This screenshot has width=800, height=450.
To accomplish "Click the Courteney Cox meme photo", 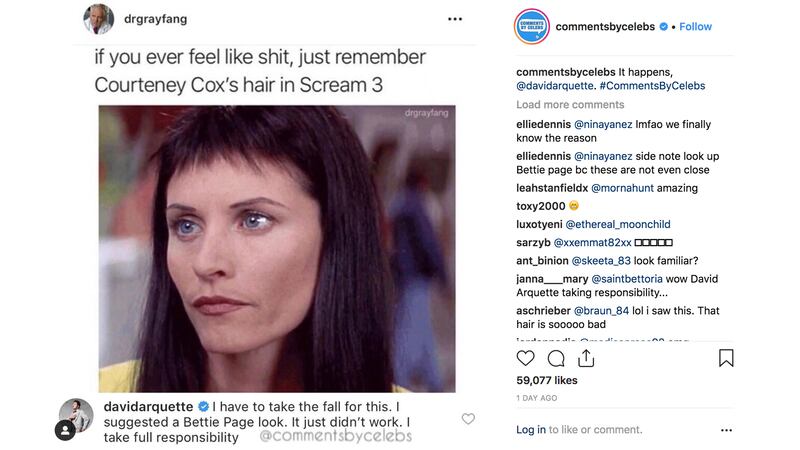I will point(276,248).
